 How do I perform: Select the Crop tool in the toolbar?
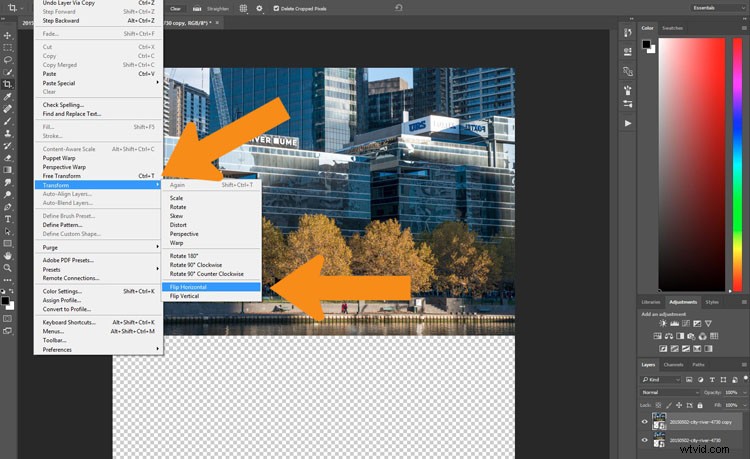pos(8,84)
